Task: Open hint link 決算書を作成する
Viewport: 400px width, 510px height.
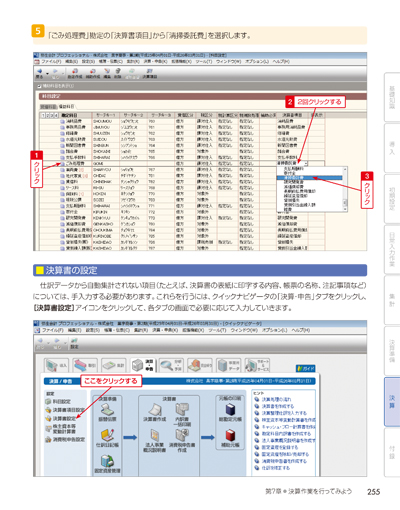Action: coord(278,406)
